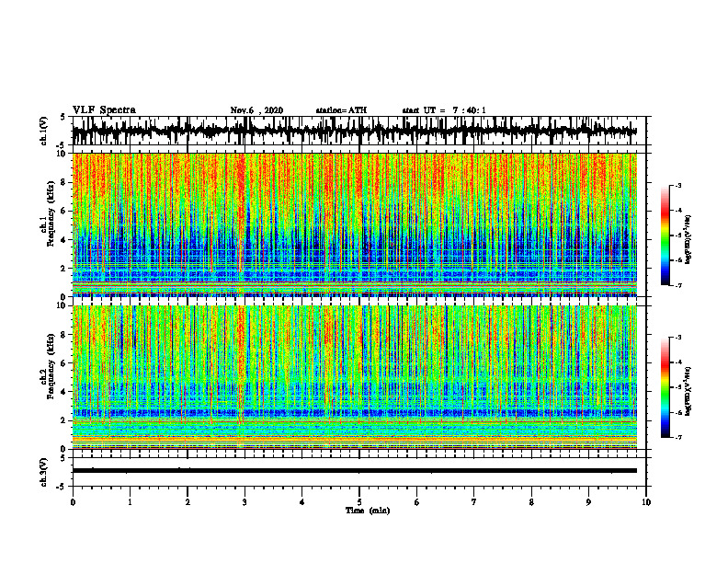Screen dimensions: 728x563
Task: Click the 'Time (min)' x-axis label
Action: pyautogui.click(x=368, y=511)
